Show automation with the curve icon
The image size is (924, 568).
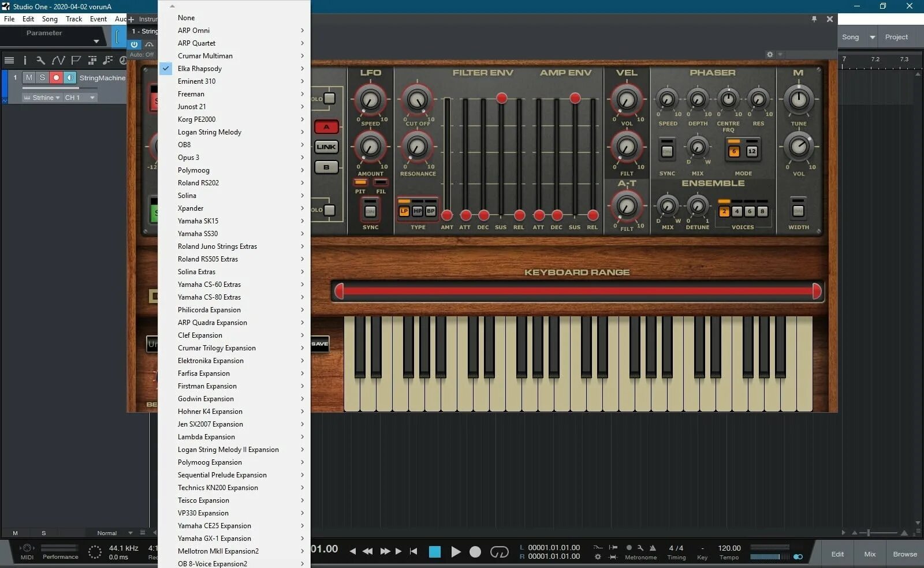(58, 60)
